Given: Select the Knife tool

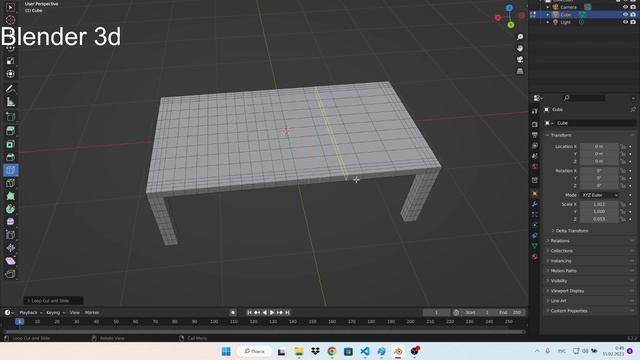Looking at the screenshot, I should click(11, 183).
